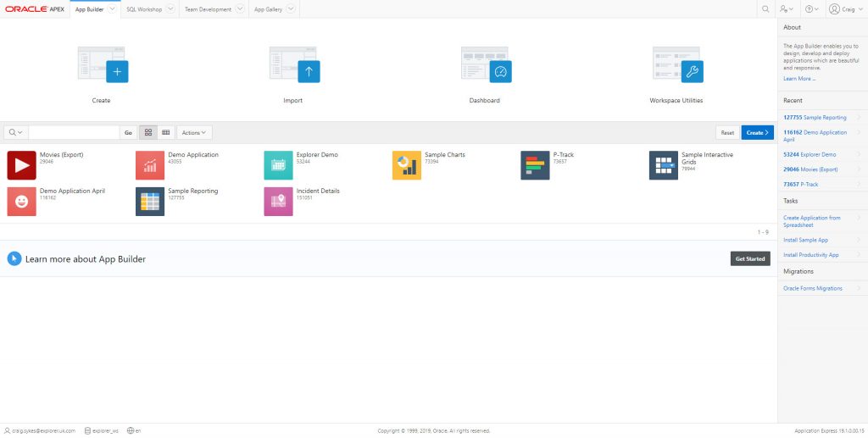Click the explorer_ws workspace name in footer
This screenshot has height=438, width=868.
[x=106, y=431]
